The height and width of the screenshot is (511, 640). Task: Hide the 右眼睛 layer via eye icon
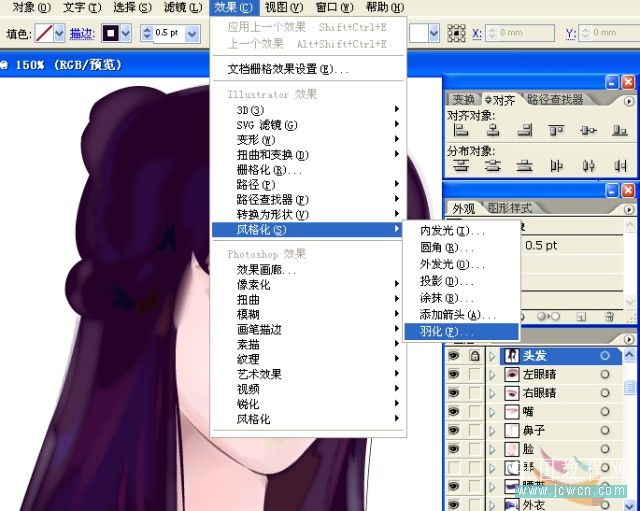[x=454, y=393]
